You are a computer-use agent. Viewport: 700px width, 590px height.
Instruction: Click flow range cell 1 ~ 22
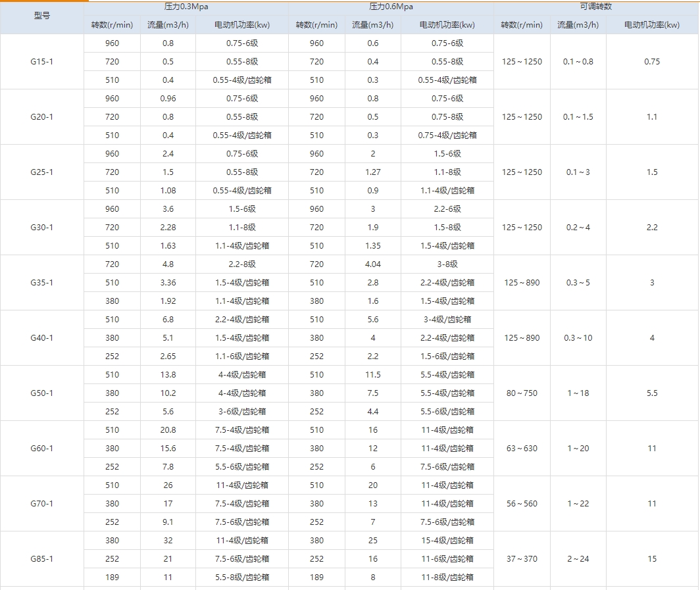578,503
